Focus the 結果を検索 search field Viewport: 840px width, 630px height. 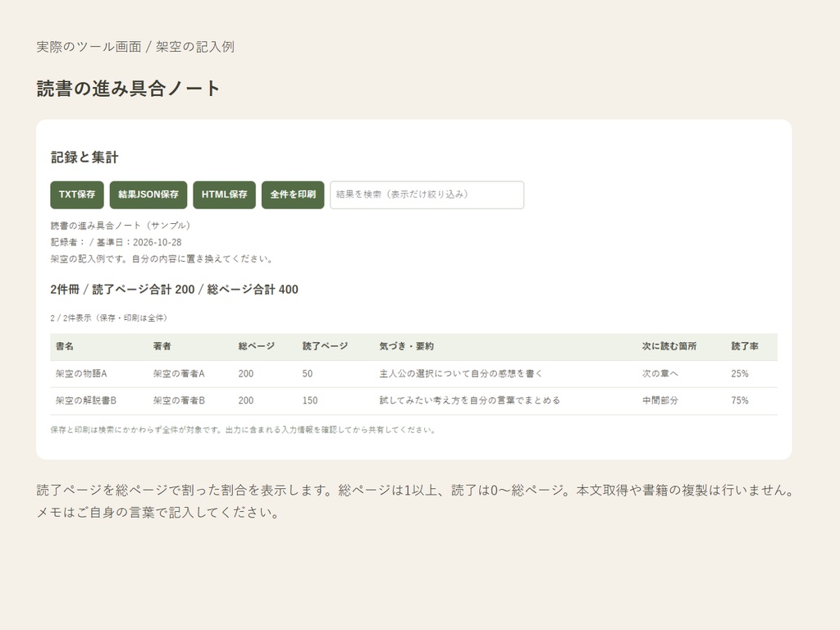point(427,194)
